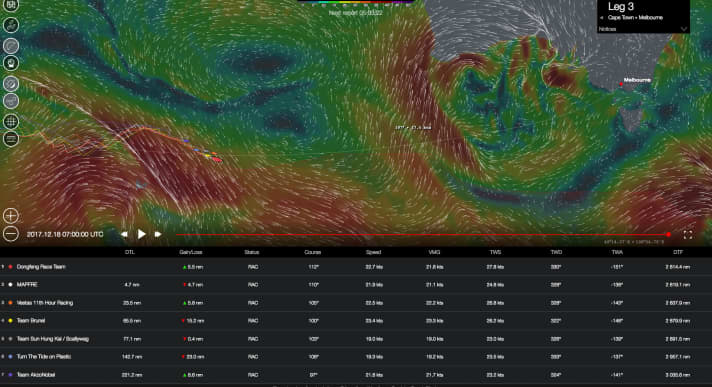
Task: Select Vestas 11th Hour Racing name
Action: [45, 303]
